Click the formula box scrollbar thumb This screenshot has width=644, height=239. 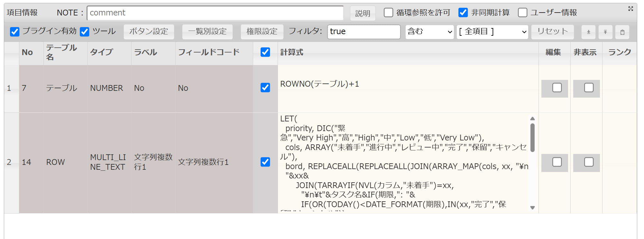tap(532, 138)
